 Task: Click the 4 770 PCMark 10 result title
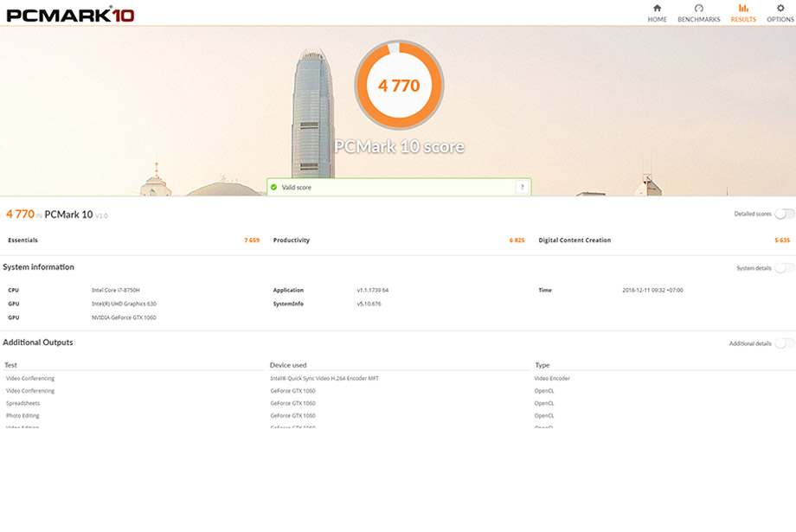(x=57, y=215)
